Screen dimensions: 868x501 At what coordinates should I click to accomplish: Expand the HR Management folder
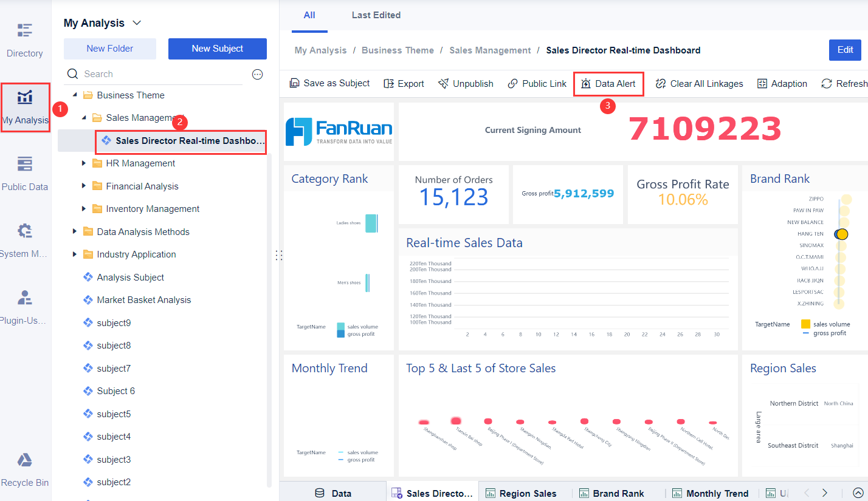pos(84,163)
